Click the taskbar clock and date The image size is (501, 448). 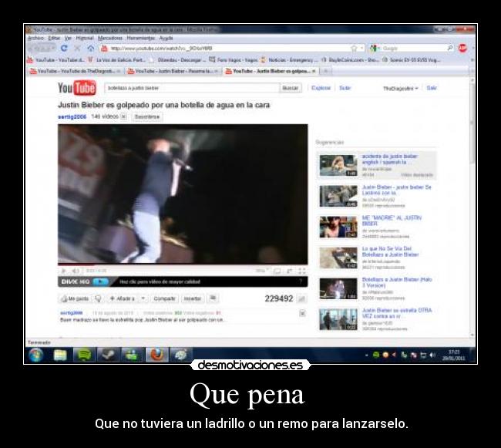[x=453, y=355]
